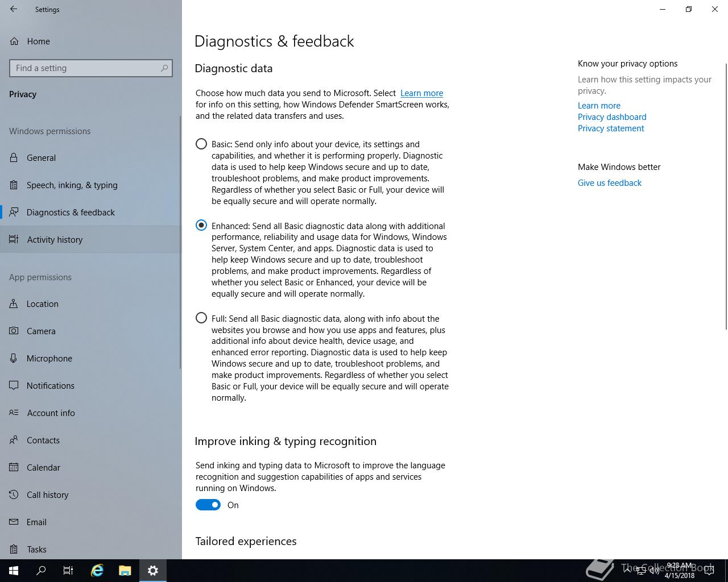Click the volume icon in system tray

654,571
